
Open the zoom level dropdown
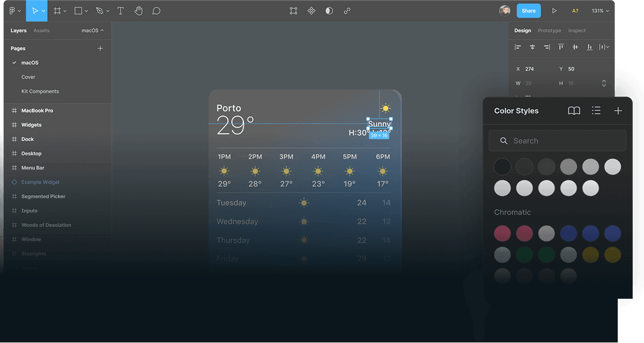(600, 10)
